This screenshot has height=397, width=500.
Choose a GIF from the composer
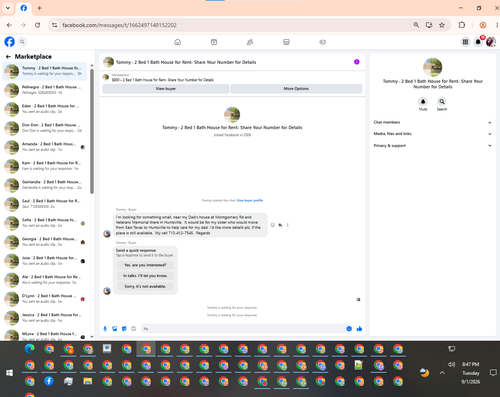tap(133, 329)
